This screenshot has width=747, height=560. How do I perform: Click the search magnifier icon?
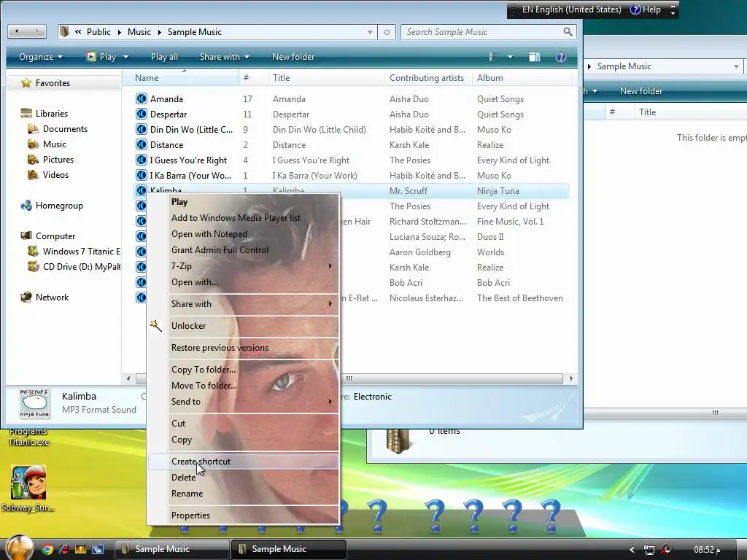pos(568,32)
